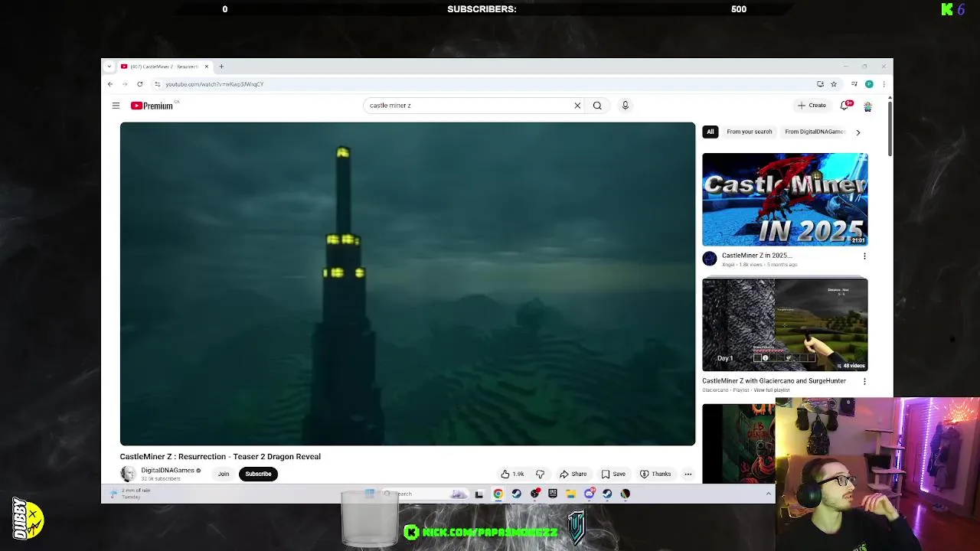Open the Chrome tab search dropdown arrow

[109, 67]
